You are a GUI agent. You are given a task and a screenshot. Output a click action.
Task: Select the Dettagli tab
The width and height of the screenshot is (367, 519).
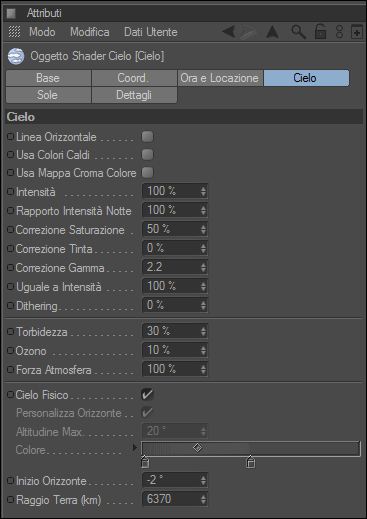click(134, 95)
